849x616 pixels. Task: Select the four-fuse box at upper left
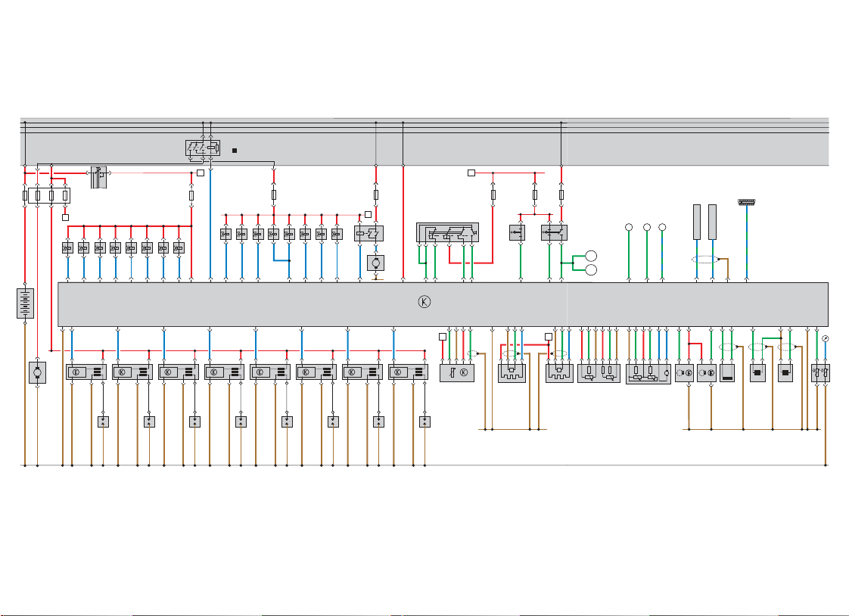tap(49, 195)
